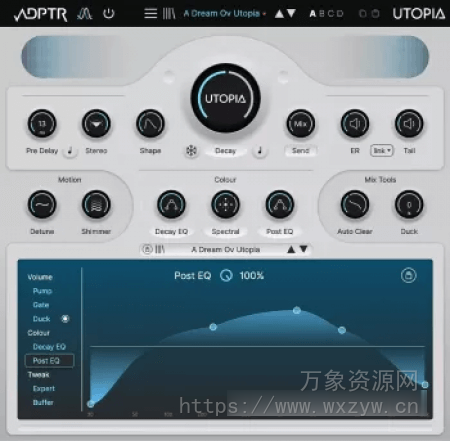Open the lower panel preset library icon
The width and height of the screenshot is (450, 441).
(x=160, y=249)
